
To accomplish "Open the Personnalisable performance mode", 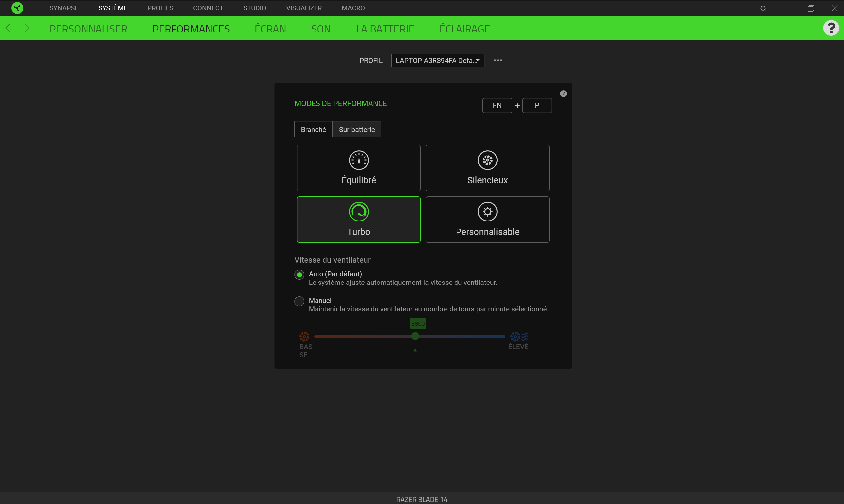I will 487,220.
